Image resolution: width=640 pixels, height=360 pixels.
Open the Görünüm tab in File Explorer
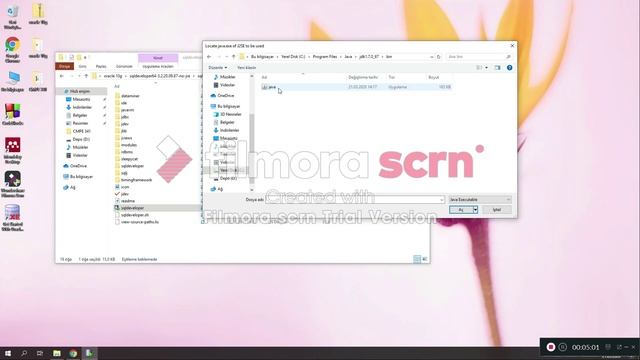click(124, 66)
